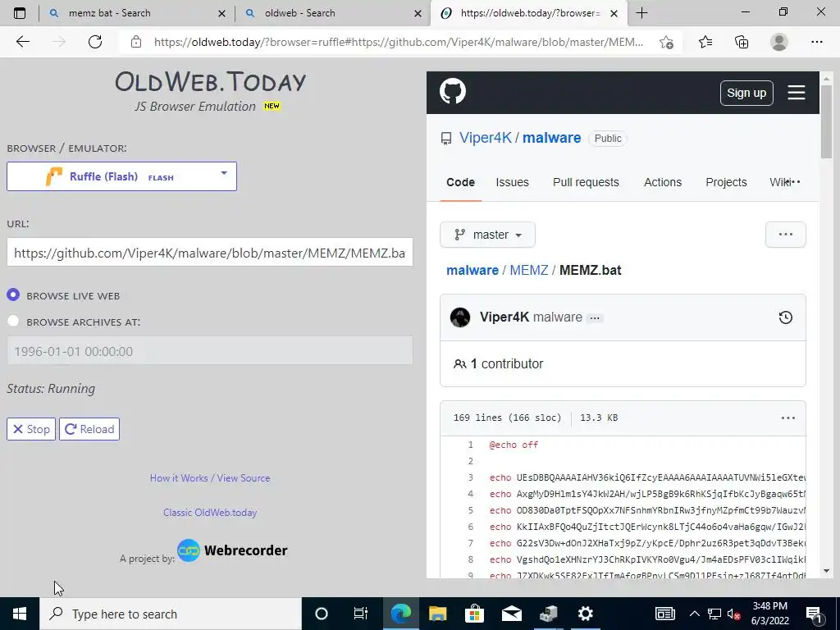Close the oldweb - Search tab
Viewport: 840px width, 630px height.
coord(419,13)
